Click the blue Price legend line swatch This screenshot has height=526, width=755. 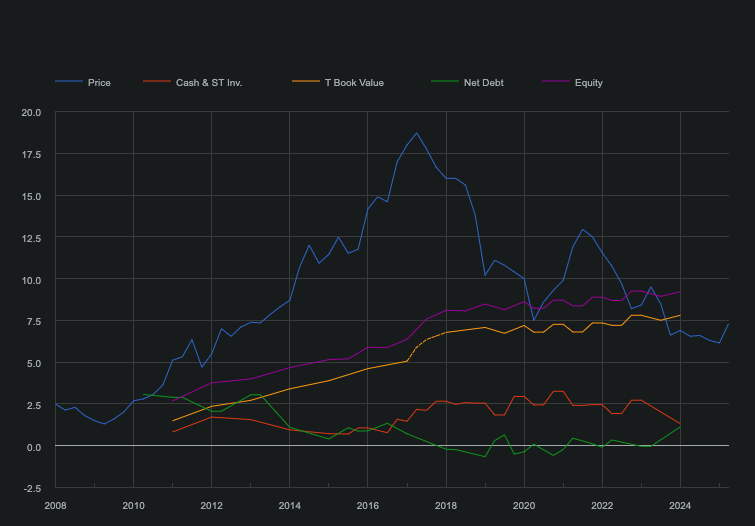click(68, 82)
